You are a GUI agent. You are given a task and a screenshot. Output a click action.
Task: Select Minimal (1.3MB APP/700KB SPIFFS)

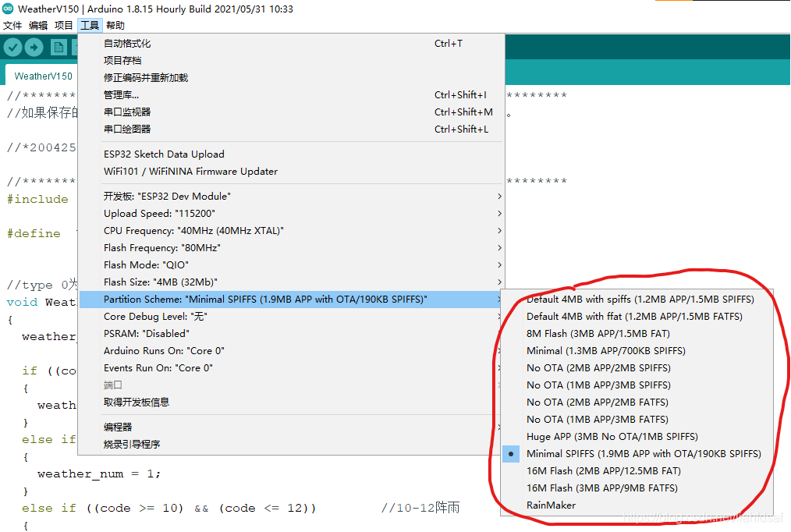coord(637,351)
